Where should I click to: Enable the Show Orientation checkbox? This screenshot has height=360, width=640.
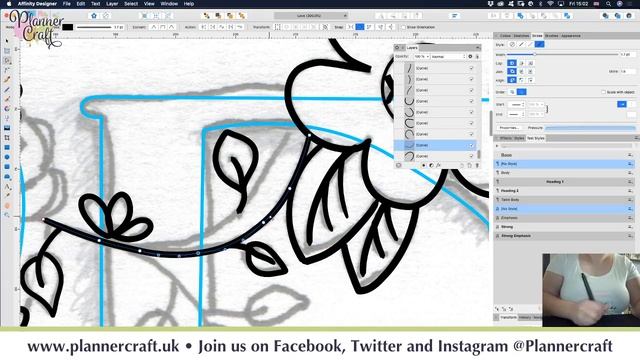(403, 27)
